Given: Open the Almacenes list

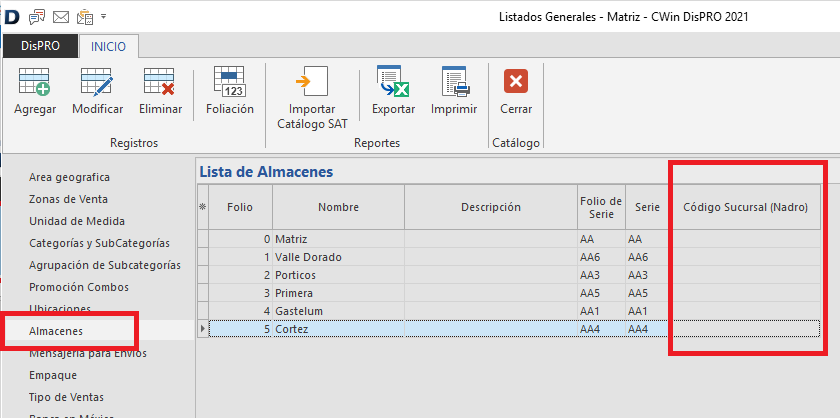Looking at the screenshot, I should 56,330.
